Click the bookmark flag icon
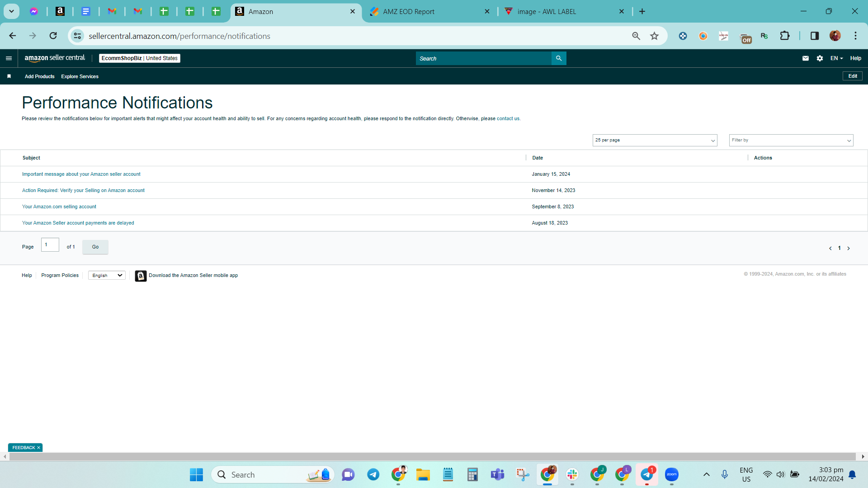Image resolution: width=868 pixels, height=488 pixels. point(9,76)
